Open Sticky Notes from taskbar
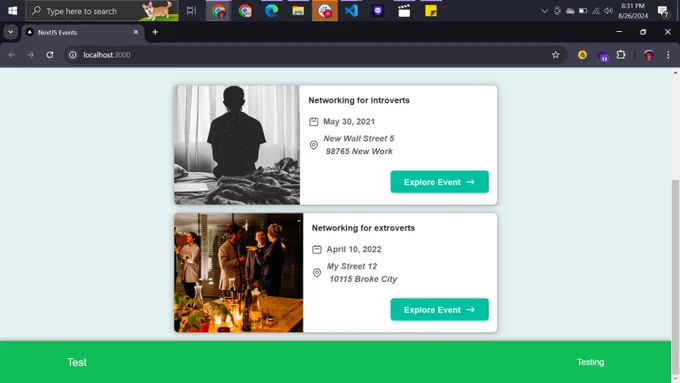Image resolution: width=680 pixels, height=383 pixels. pos(431,11)
